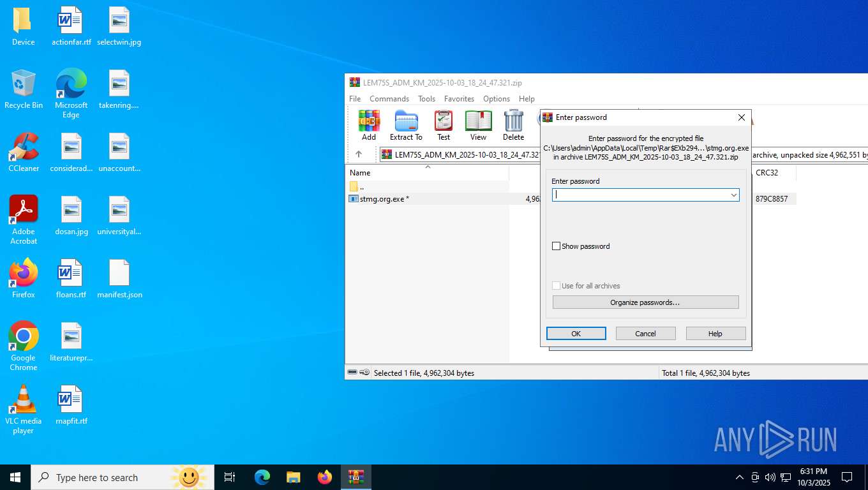The height and width of the screenshot is (490, 868).
Task: Open the volume control in system tray
Action: [770, 477]
